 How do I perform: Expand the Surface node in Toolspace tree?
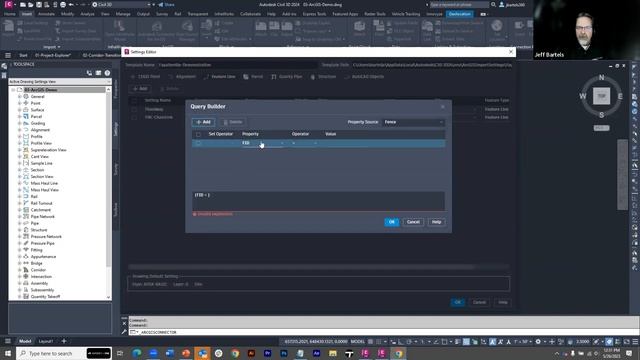pos(19,110)
